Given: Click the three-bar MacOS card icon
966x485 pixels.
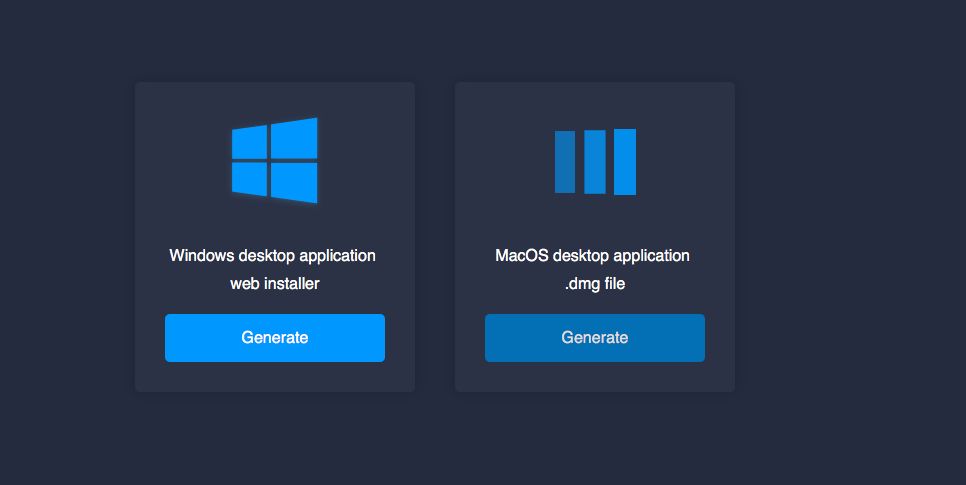Looking at the screenshot, I should point(595,161).
